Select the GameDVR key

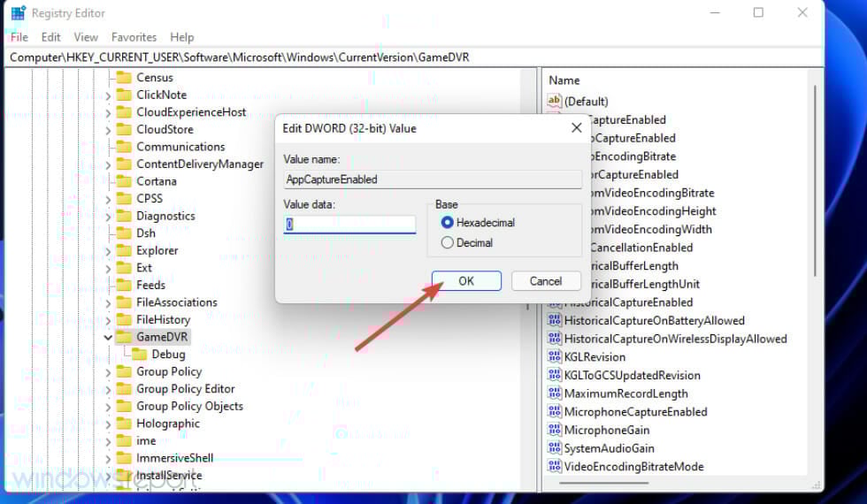pos(162,337)
